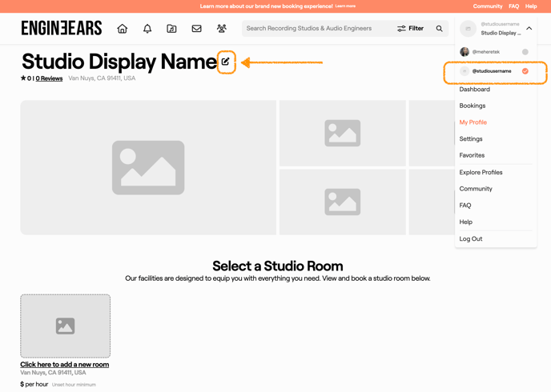Image resolution: width=551 pixels, height=392 pixels.
Task: Click the EngineEars logo
Action: click(x=62, y=29)
